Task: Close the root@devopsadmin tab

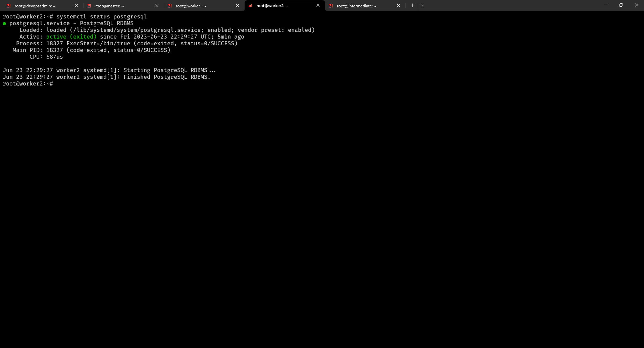Action: click(x=77, y=6)
